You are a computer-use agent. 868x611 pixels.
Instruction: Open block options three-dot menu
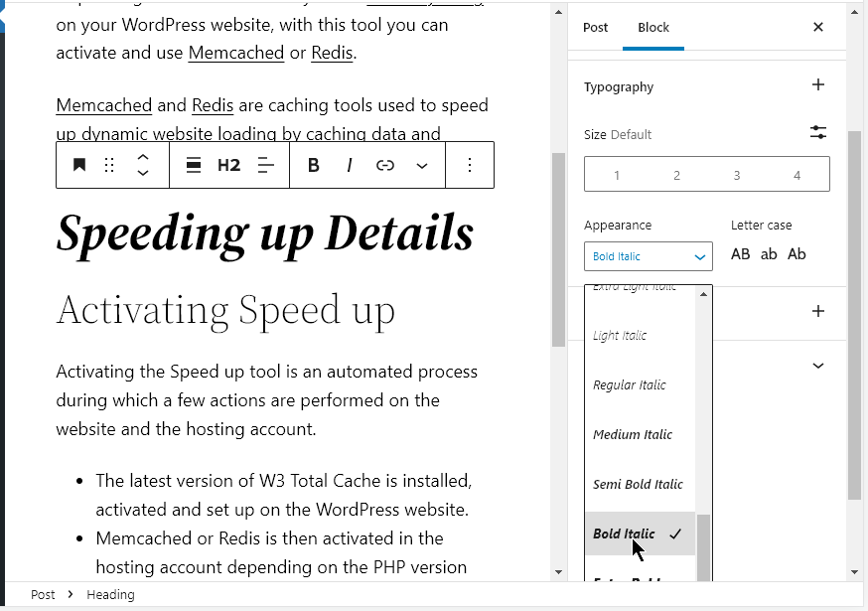pyautogui.click(x=470, y=165)
